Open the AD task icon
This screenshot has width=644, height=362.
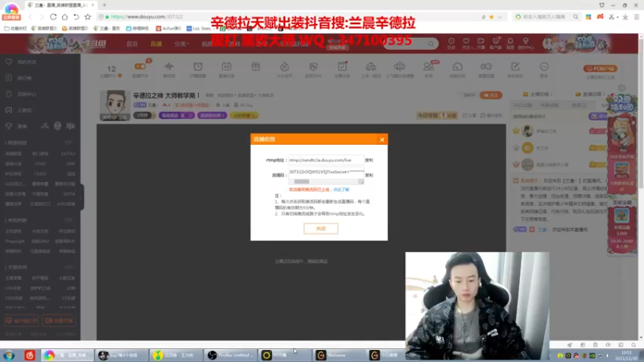pos(226,67)
